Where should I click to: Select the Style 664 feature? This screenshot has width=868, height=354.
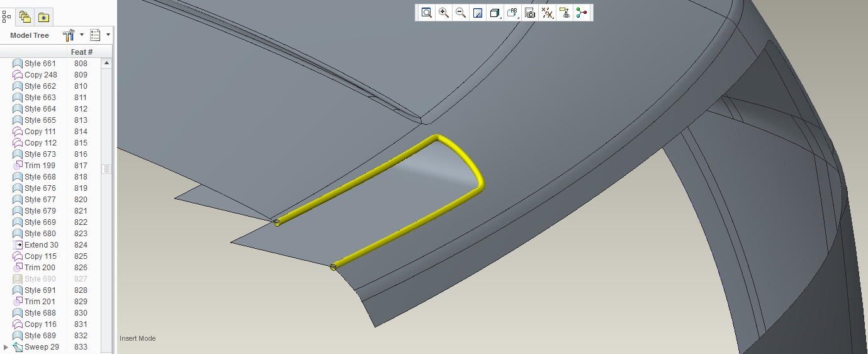(40, 109)
